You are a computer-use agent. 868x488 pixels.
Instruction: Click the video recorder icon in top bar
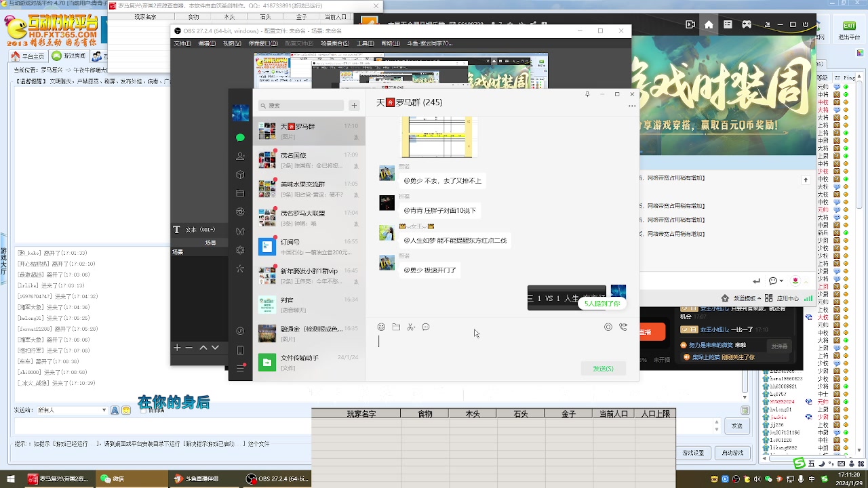click(690, 24)
